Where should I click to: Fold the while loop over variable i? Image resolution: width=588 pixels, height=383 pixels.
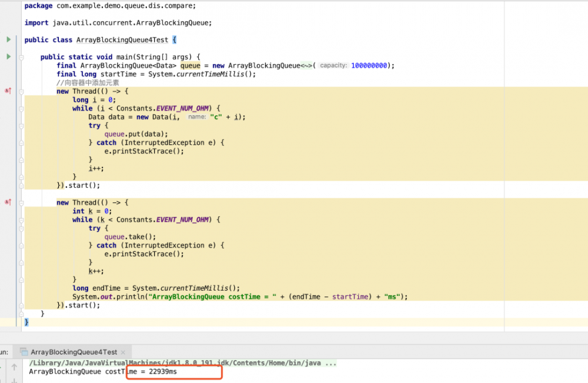21,109
